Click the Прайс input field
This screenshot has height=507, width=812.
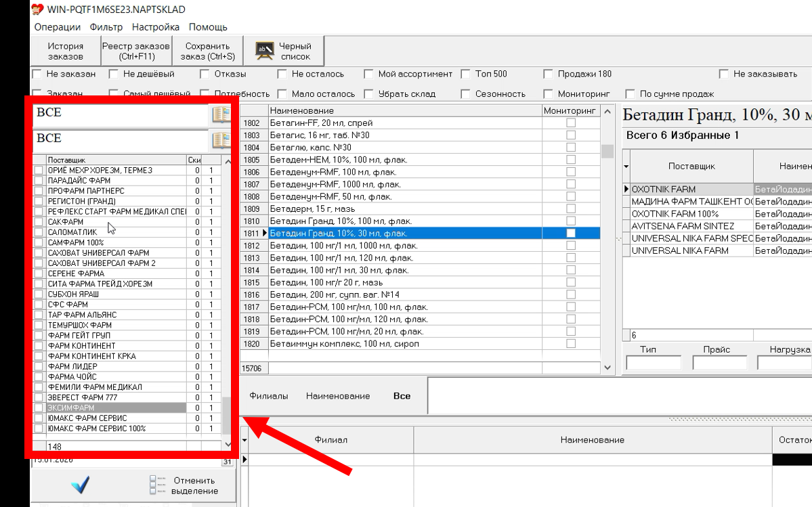coord(720,363)
